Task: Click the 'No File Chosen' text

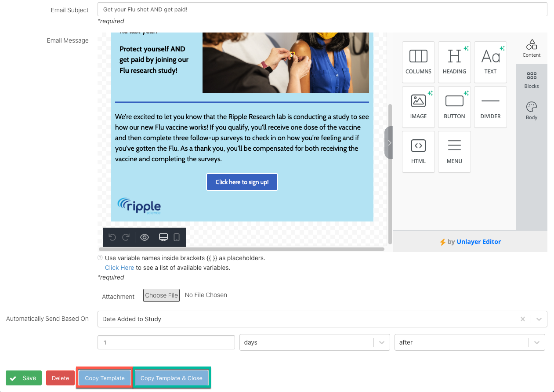Action: click(206, 295)
